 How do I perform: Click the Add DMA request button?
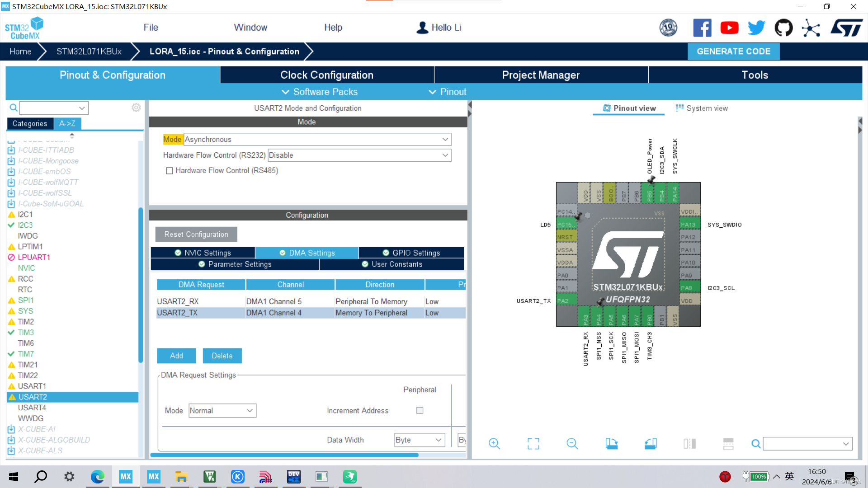177,355
